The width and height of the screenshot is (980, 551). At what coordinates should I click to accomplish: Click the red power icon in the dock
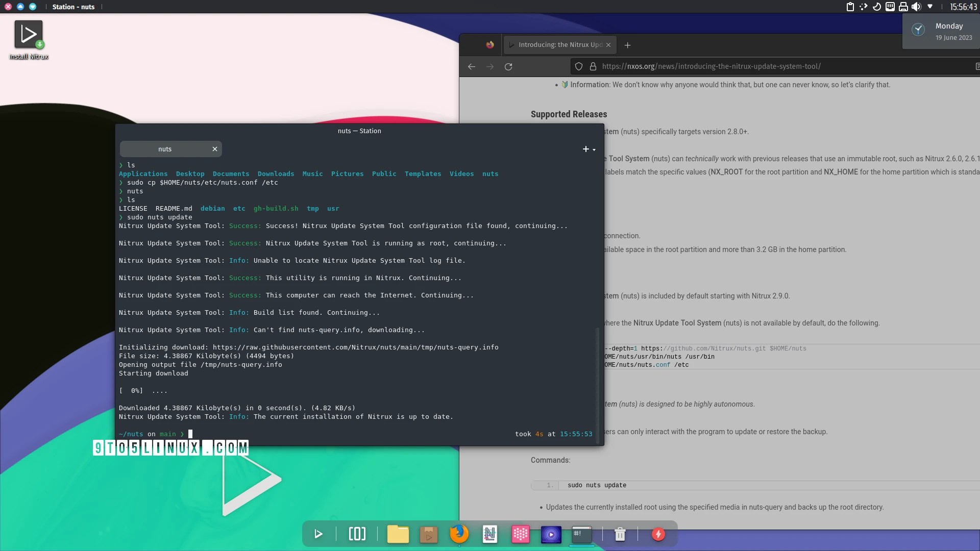658,534
